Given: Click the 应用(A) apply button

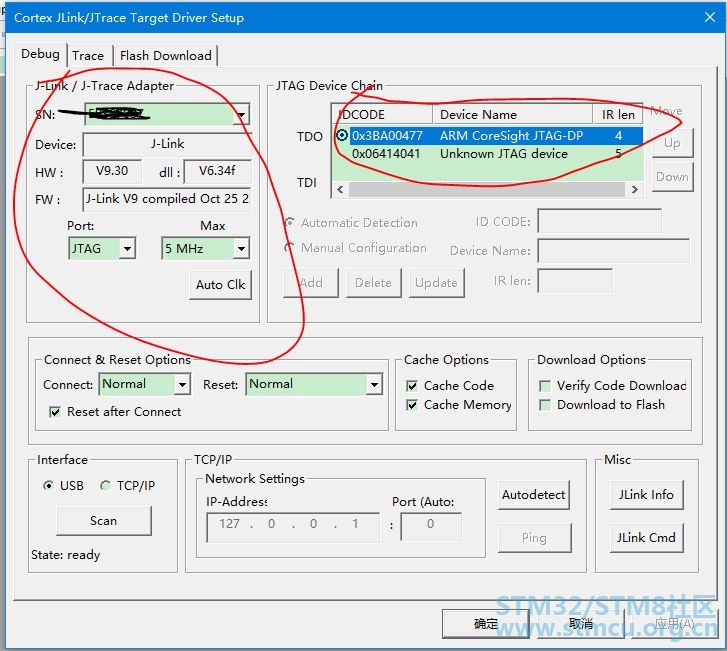Looking at the screenshot, I should point(675,624).
